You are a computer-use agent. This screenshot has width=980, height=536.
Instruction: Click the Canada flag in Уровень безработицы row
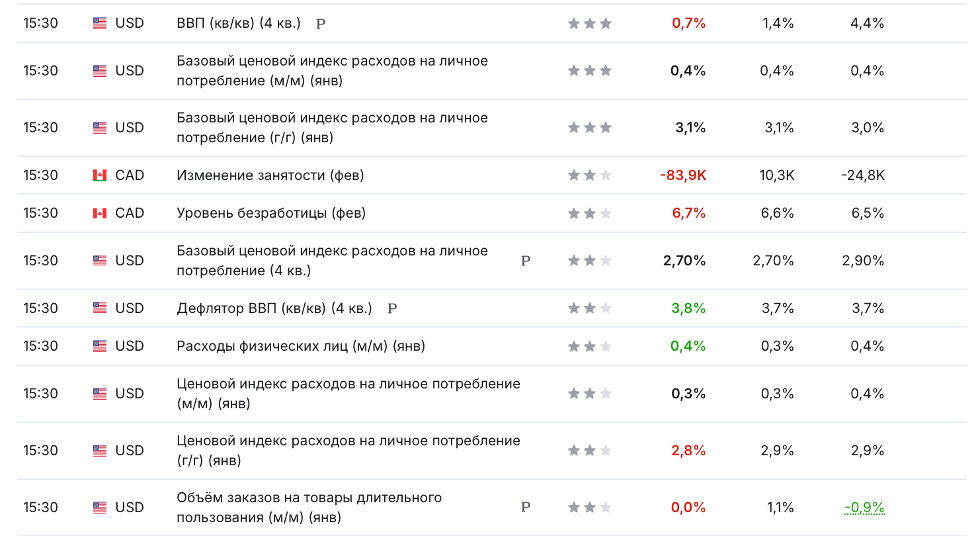(100, 213)
